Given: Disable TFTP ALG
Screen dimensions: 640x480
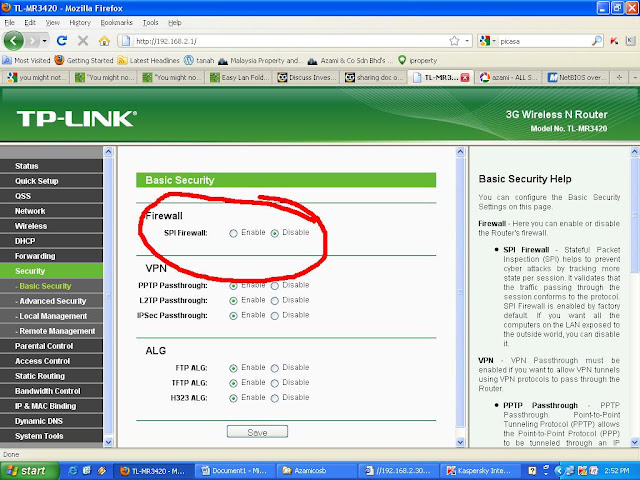Looking at the screenshot, I should coord(275,383).
